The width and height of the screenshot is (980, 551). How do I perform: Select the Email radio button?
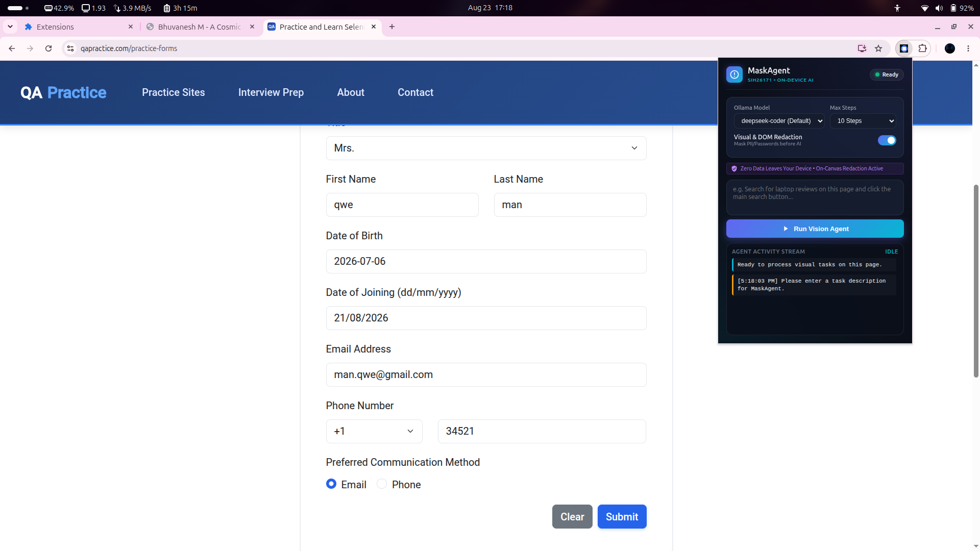(331, 484)
